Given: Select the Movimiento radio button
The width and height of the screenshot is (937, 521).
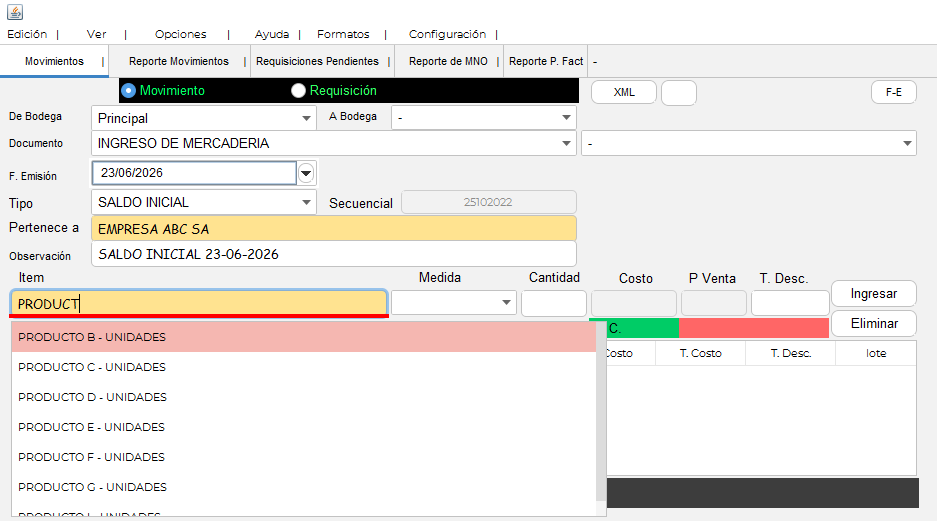Looking at the screenshot, I should (128, 90).
